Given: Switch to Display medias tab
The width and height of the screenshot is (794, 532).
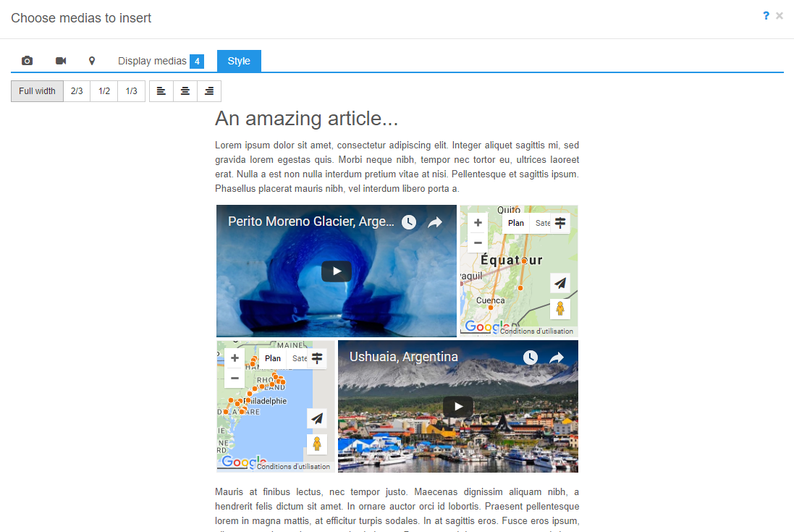Looking at the screenshot, I should tap(160, 61).
